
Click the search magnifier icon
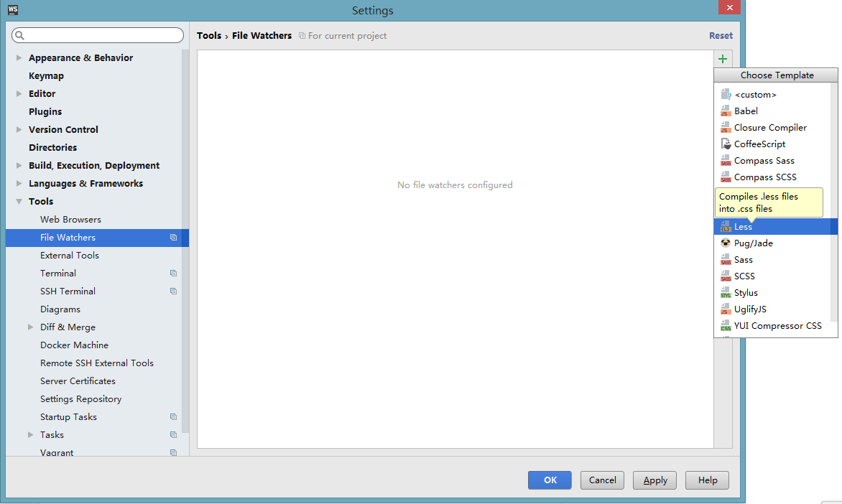click(20, 35)
